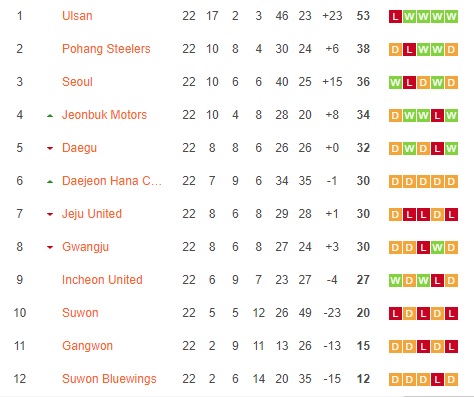Image resolution: width=474 pixels, height=397 pixels.
Task: Click Seoul's first green W form badge
Action: (395, 82)
